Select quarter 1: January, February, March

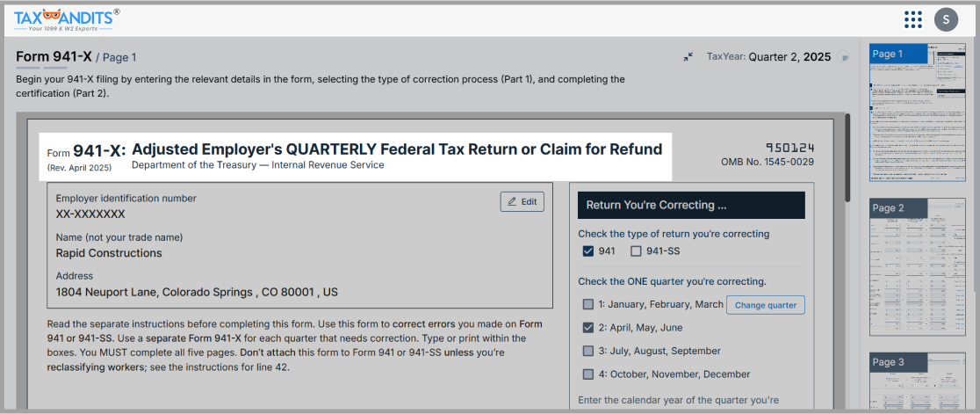pos(588,305)
